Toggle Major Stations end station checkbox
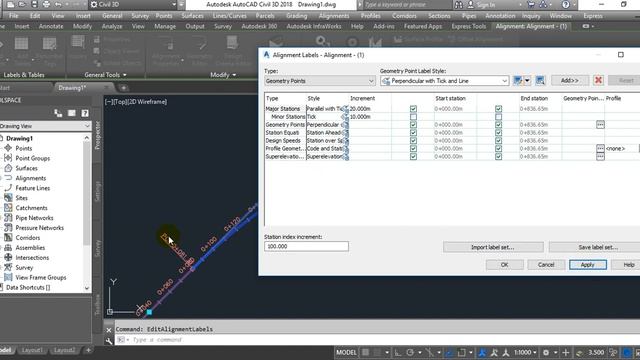Image resolution: width=640 pixels, height=360 pixels. click(x=498, y=109)
